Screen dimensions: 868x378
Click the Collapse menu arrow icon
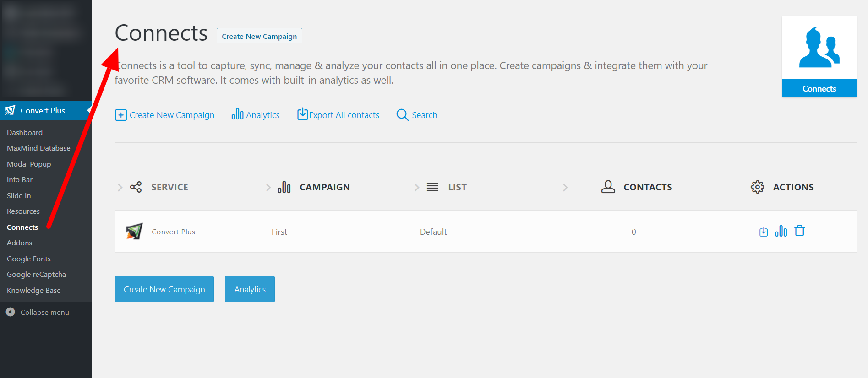point(11,312)
